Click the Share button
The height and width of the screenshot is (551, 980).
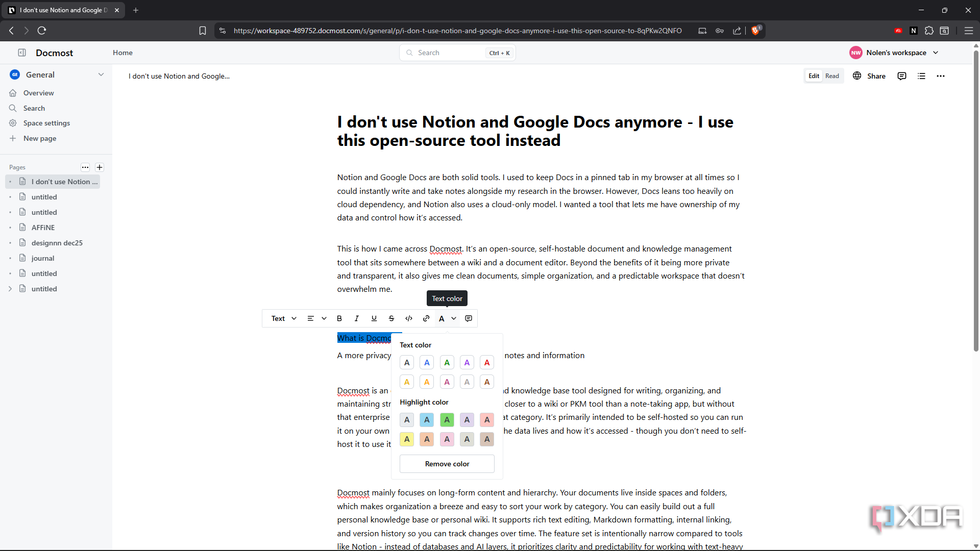pyautogui.click(x=869, y=76)
